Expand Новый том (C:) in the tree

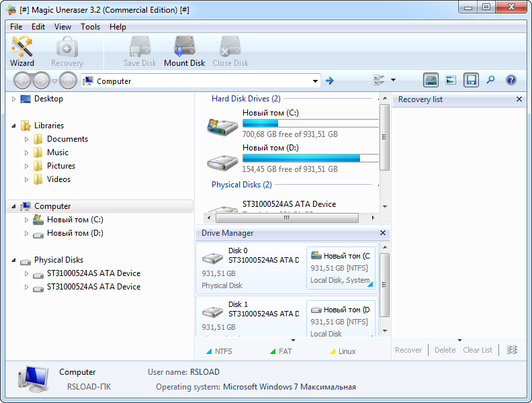[26, 220]
